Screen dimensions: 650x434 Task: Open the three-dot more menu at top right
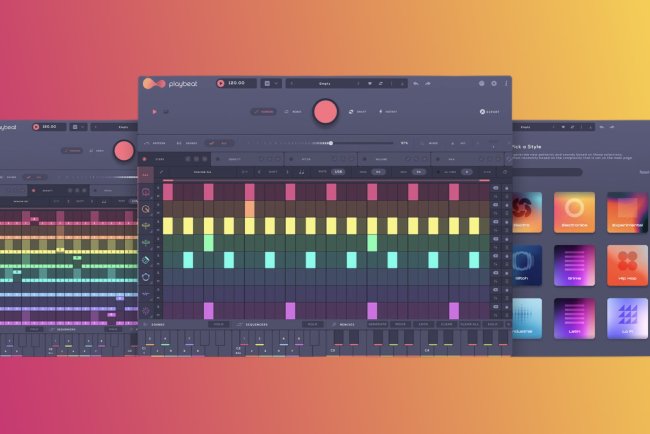[506, 83]
